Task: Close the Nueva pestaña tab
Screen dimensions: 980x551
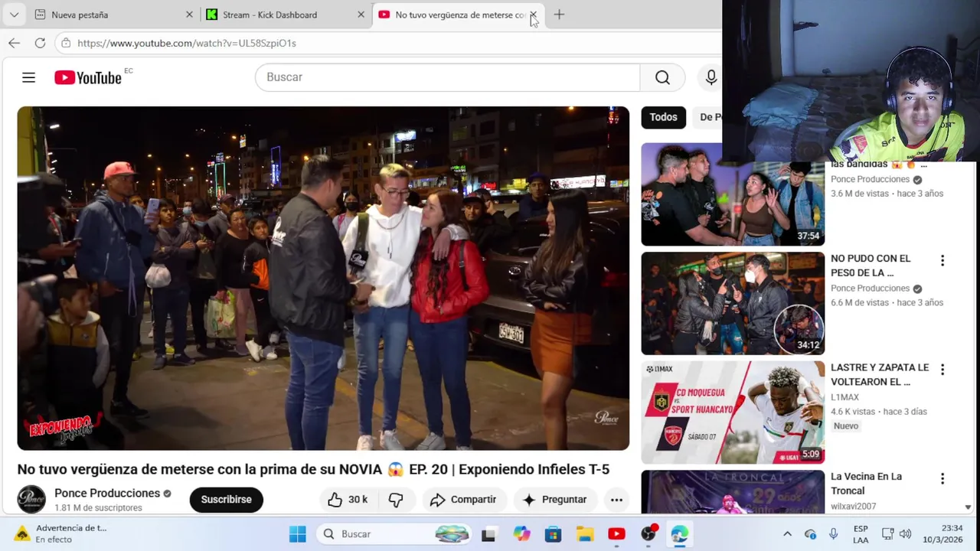Action: tap(189, 15)
